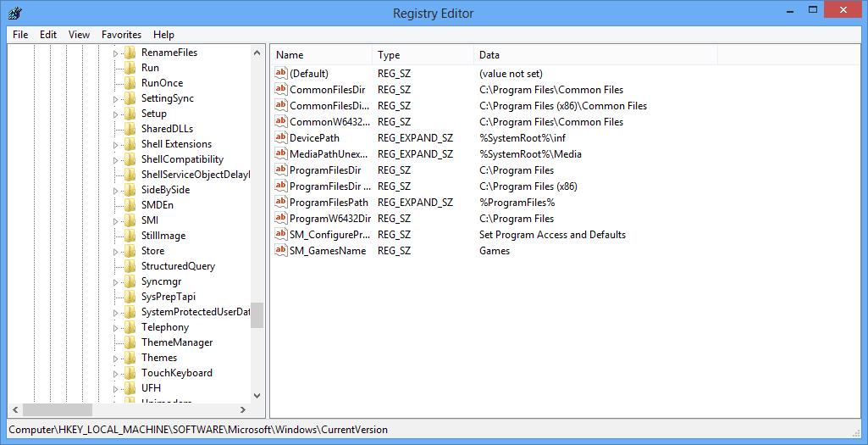This screenshot has width=868, height=445.
Task: Select the ShellServiceObjectDelayLoad folder icon
Action: [x=130, y=174]
